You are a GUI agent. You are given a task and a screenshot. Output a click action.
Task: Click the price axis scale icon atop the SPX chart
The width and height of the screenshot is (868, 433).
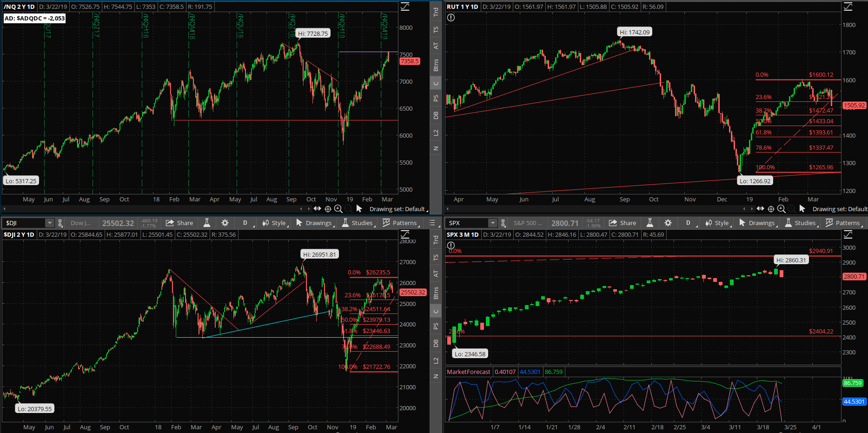[848, 234]
